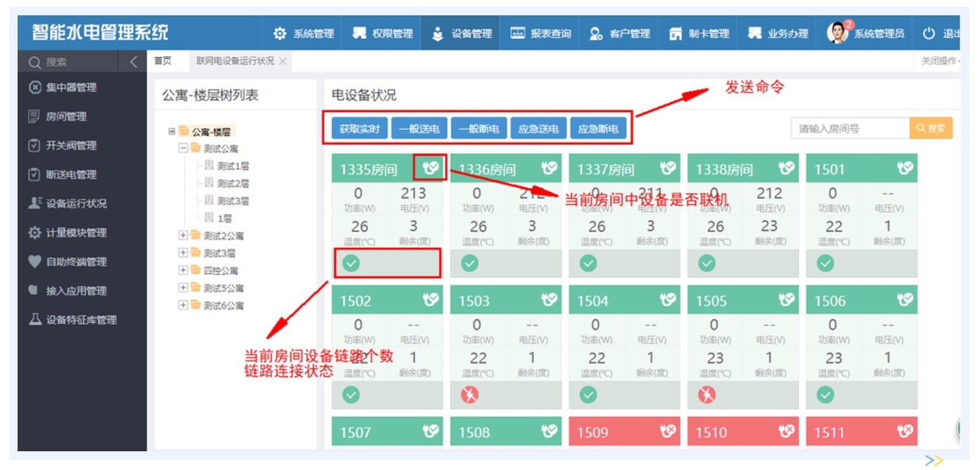
Task: Click the red disconnected link icon on room 1503
Action: [x=470, y=395]
